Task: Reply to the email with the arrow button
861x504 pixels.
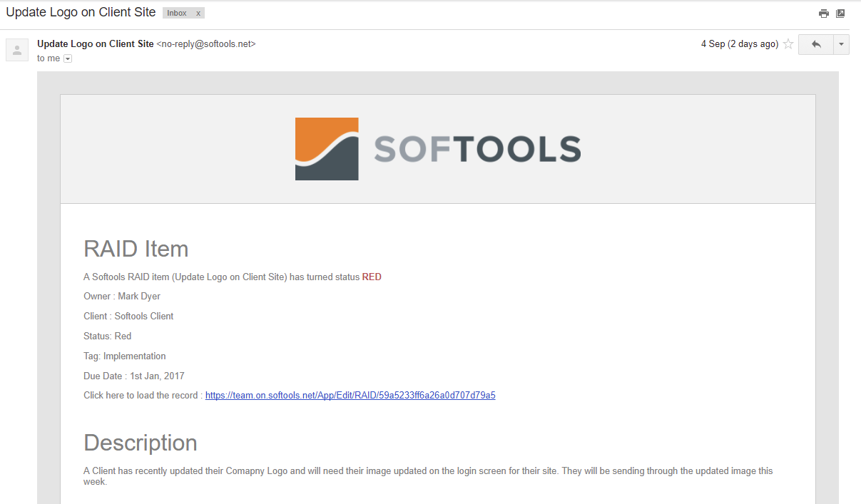Action: [x=816, y=44]
